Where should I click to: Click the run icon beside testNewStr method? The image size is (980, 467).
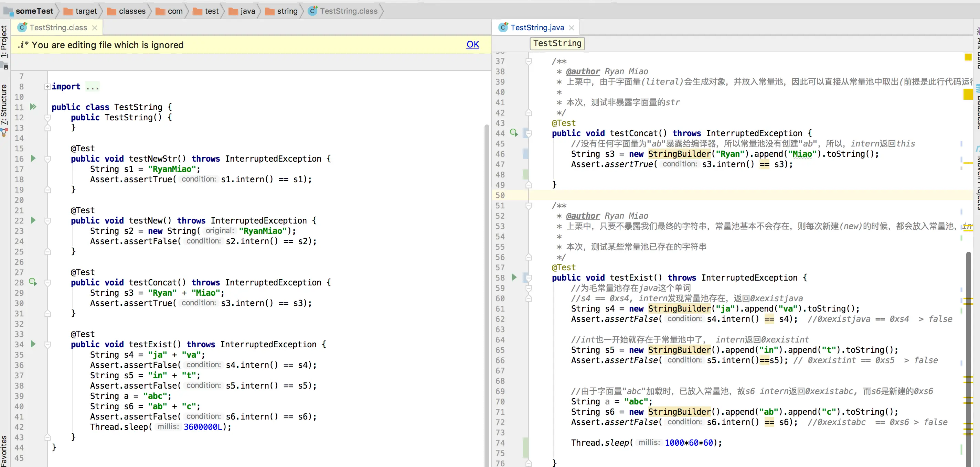(x=33, y=158)
